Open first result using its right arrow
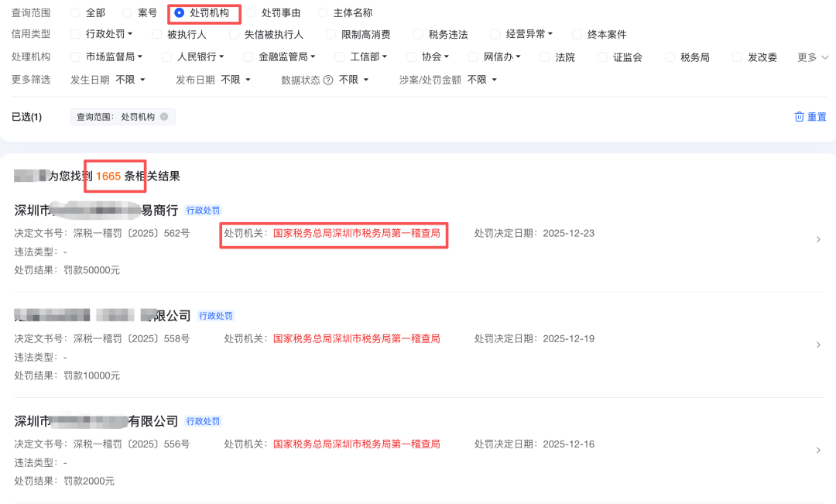Screen dimensions: 836x504 coord(818,240)
